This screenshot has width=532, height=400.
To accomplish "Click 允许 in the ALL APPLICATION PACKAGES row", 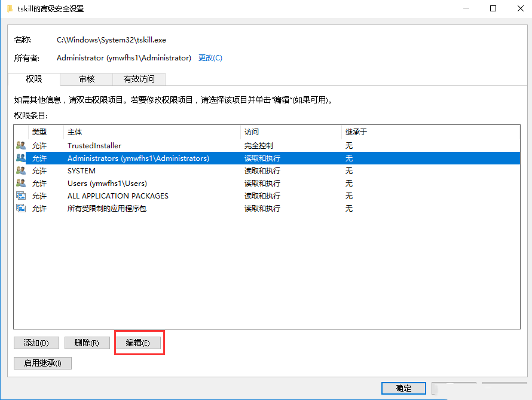I will point(39,196).
